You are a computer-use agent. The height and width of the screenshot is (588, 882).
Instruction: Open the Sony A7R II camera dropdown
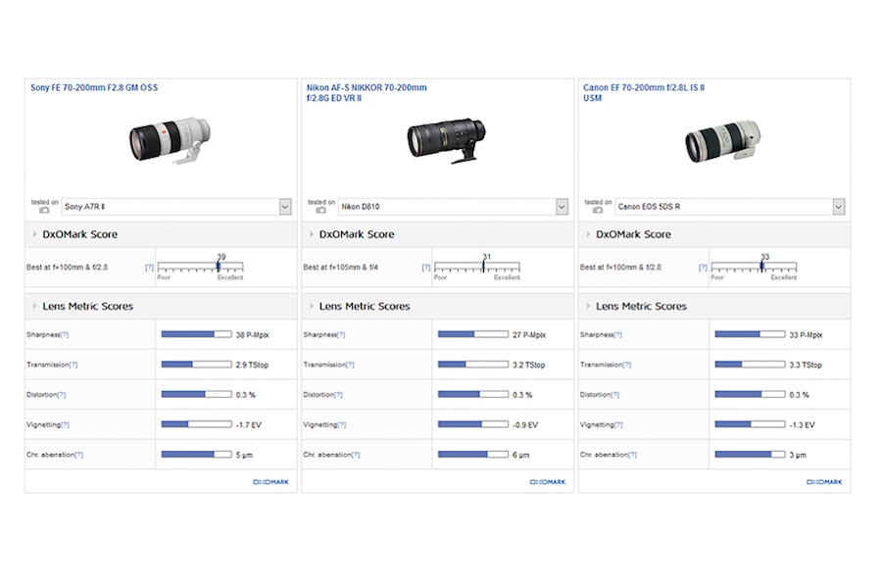[x=285, y=207]
